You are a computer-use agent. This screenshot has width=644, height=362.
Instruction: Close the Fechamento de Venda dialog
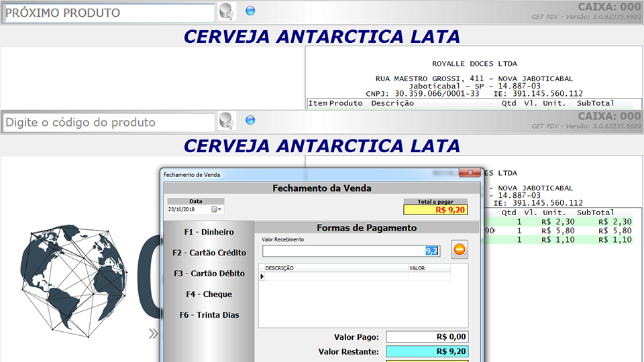click(x=470, y=173)
